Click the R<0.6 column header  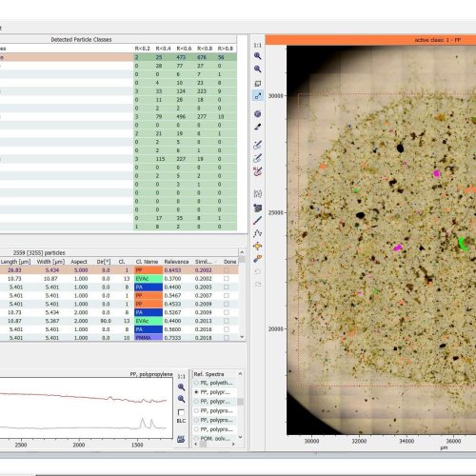(x=184, y=49)
